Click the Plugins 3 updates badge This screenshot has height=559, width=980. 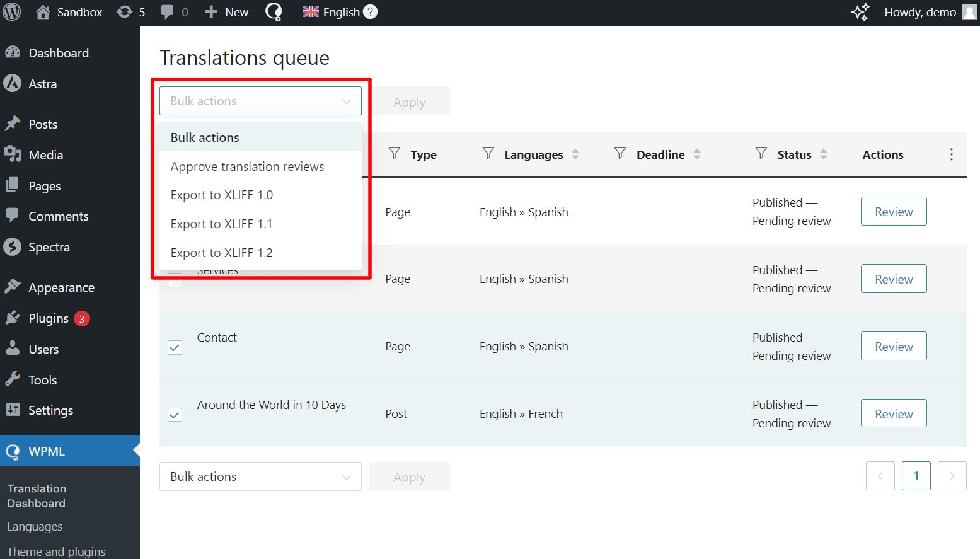pos(82,319)
